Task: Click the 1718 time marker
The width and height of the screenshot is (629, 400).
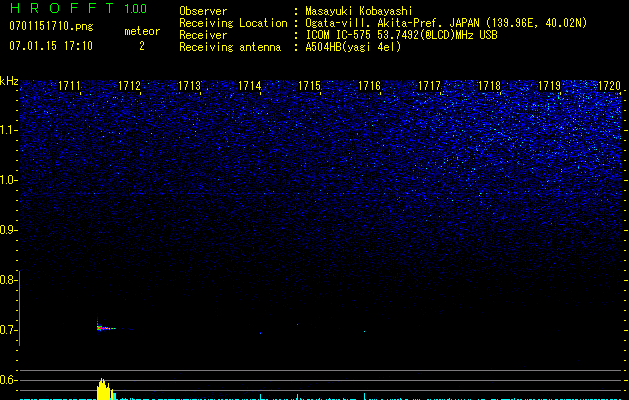Action: coord(489,86)
